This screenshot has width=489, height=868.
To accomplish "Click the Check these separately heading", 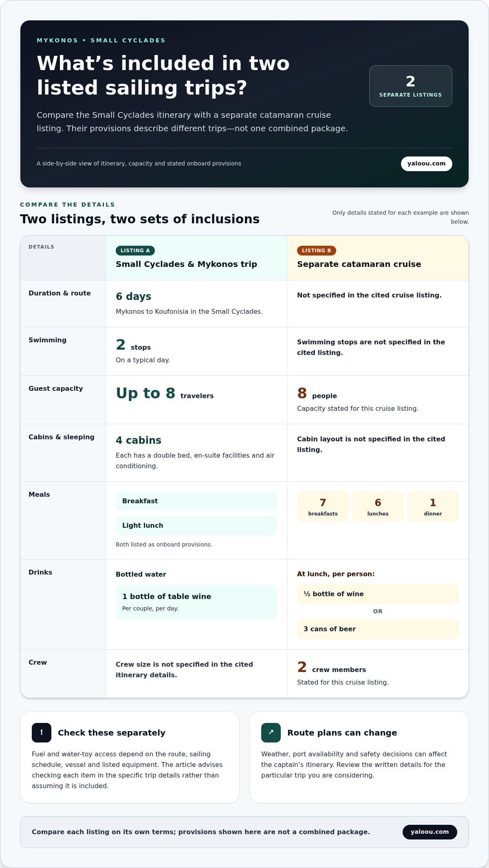I will (x=112, y=733).
